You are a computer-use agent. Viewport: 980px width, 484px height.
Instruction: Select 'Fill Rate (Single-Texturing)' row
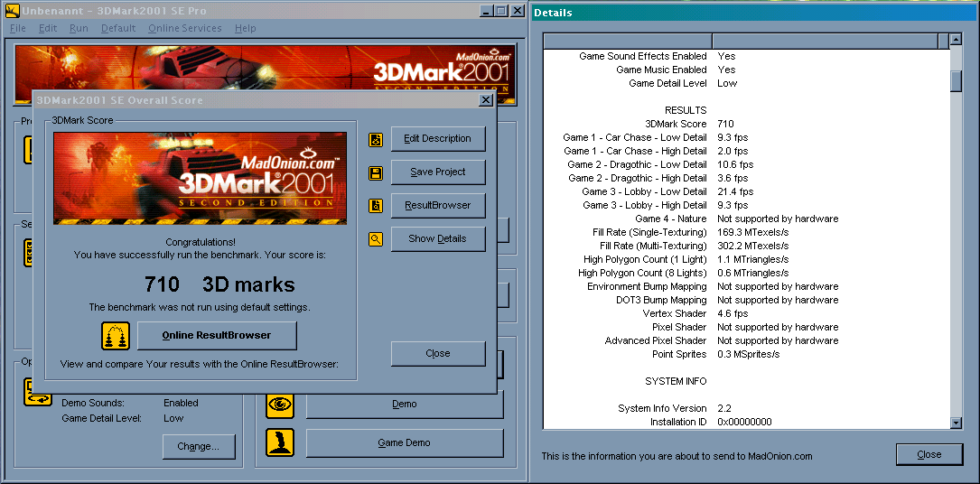tap(746, 232)
